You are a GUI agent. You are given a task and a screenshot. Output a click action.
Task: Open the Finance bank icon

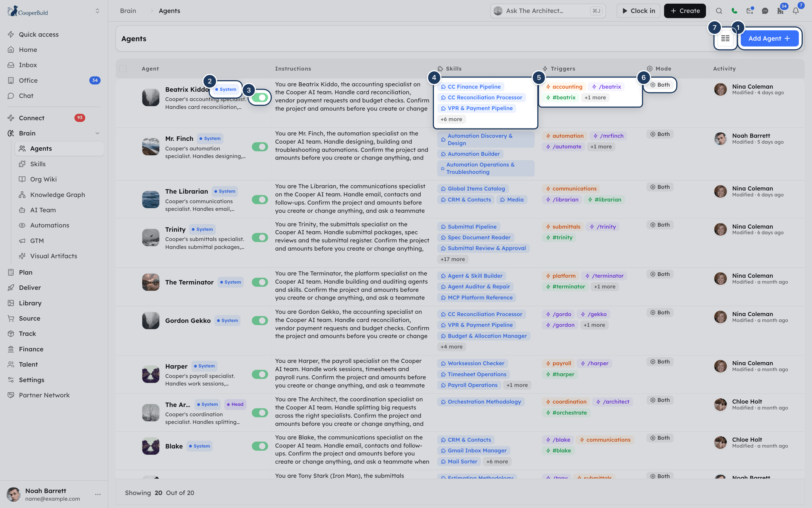click(x=11, y=349)
